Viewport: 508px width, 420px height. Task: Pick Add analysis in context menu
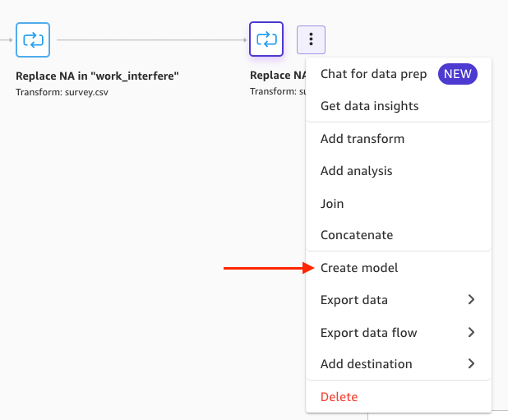[356, 171]
